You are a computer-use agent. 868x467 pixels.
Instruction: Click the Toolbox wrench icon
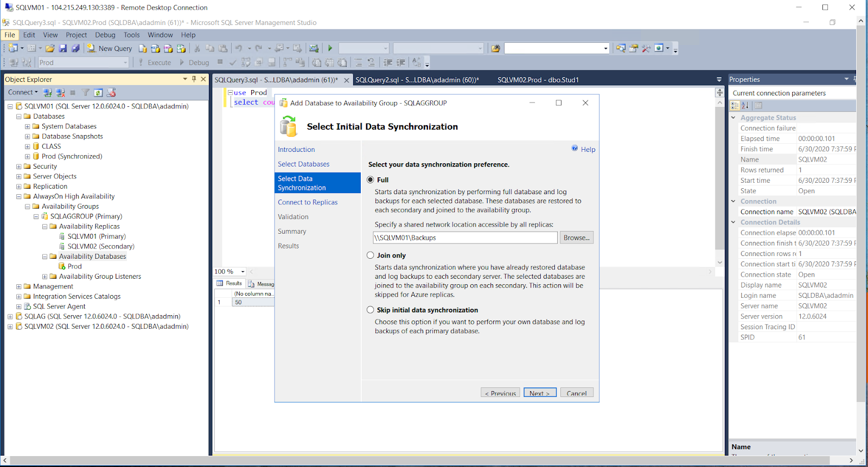pos(646,48)
